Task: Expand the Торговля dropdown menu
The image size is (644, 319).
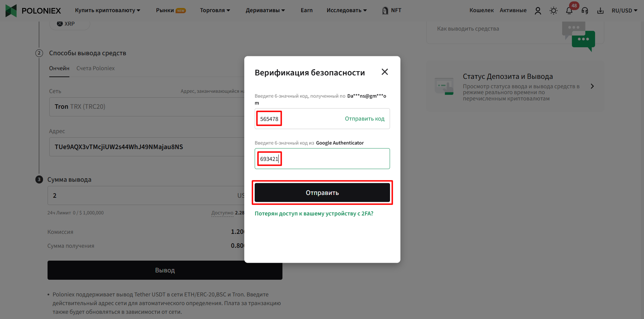Action: [215, 10]
